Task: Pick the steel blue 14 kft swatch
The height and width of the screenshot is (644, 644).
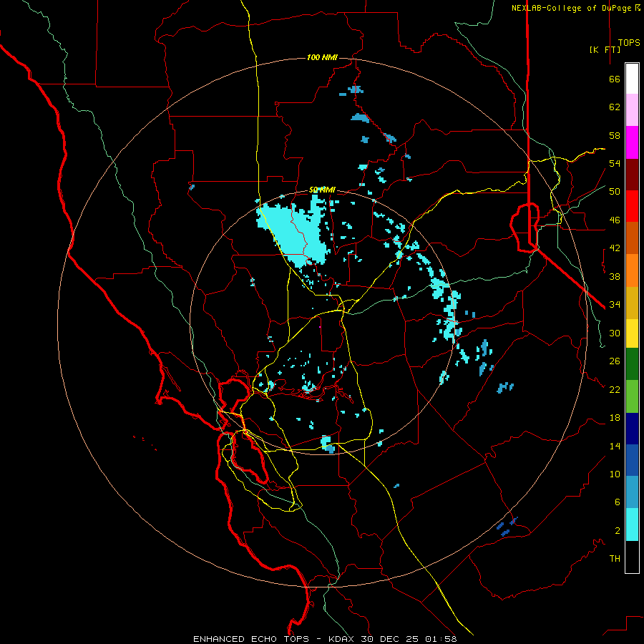Action: pos(632,492)
